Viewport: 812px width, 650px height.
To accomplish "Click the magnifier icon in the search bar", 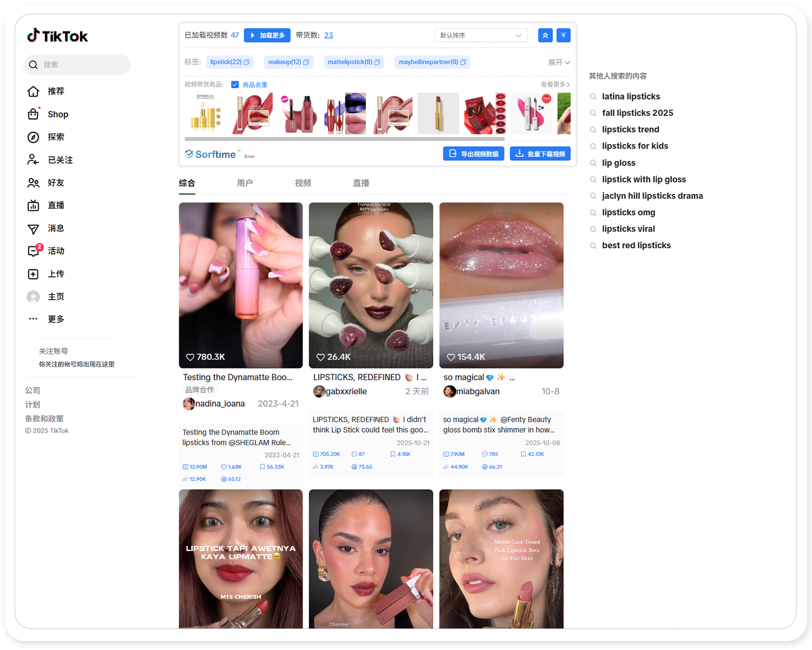I will click(x=33, y=64).
